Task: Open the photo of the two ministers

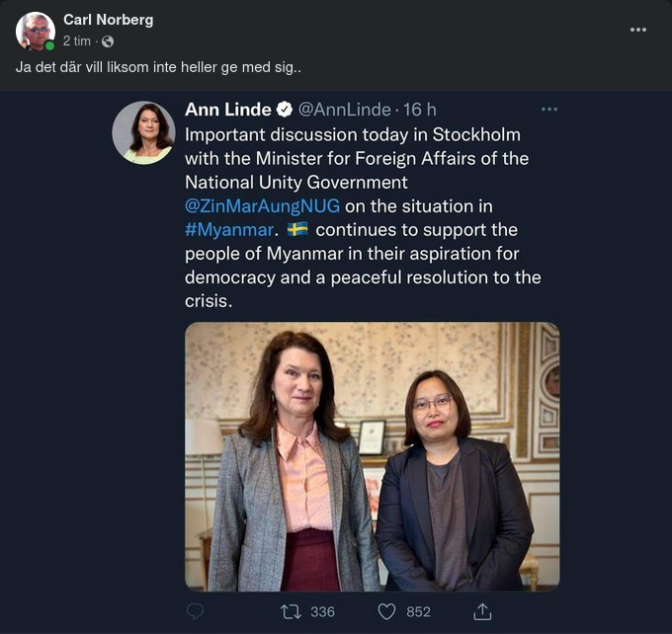Action: tap(372, 456)
